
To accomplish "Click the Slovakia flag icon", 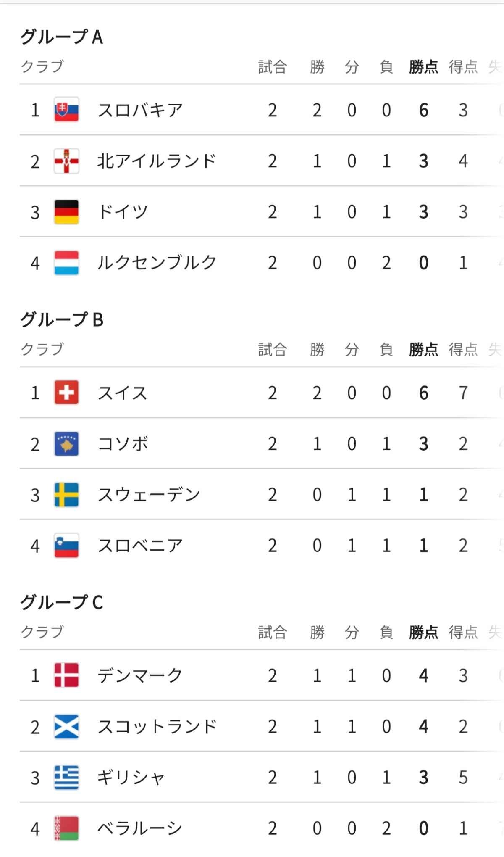I will click(x=66, y=110).
